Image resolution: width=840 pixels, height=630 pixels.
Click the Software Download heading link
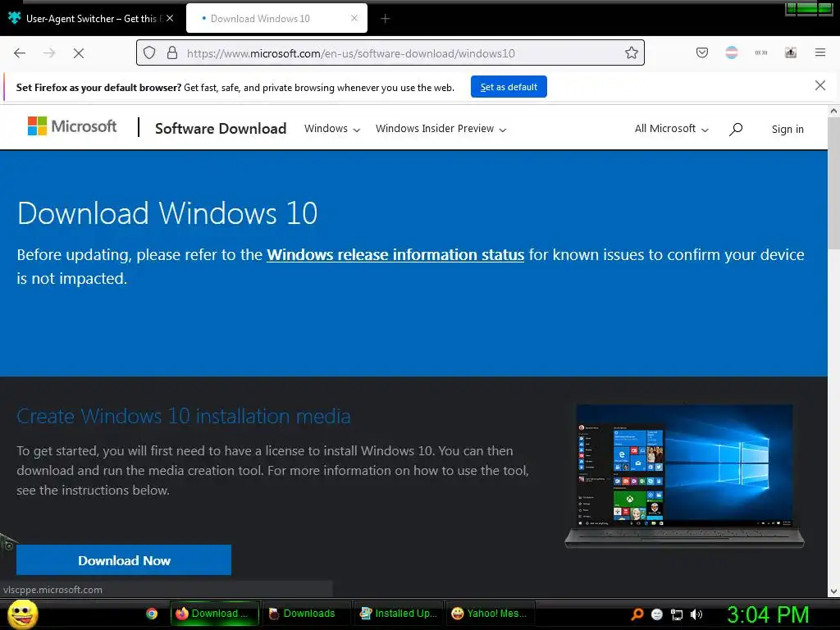click(x=221, y=129)
